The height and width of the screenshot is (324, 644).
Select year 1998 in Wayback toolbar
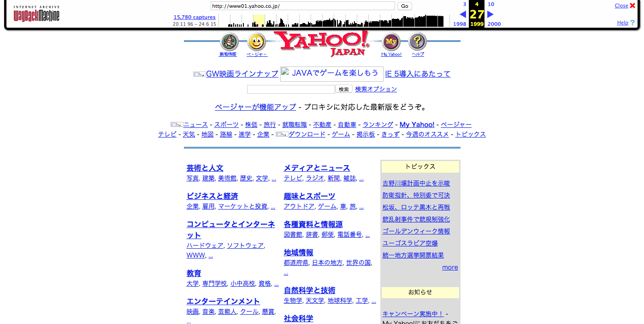point(460,24)
